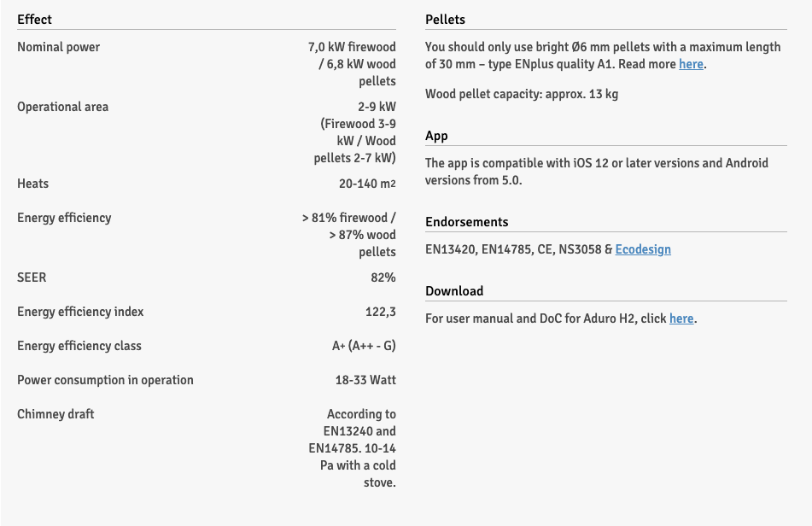Viewport: 812px width, 526px height.
Task: Select the 122,3 efficiency index value
Action: (x=380, y=312)
